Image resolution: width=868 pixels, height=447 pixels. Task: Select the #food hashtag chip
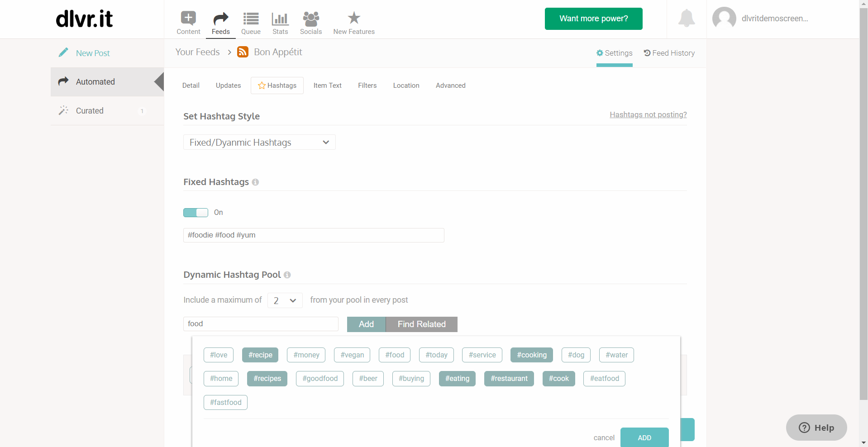click(x=395, y=355)
